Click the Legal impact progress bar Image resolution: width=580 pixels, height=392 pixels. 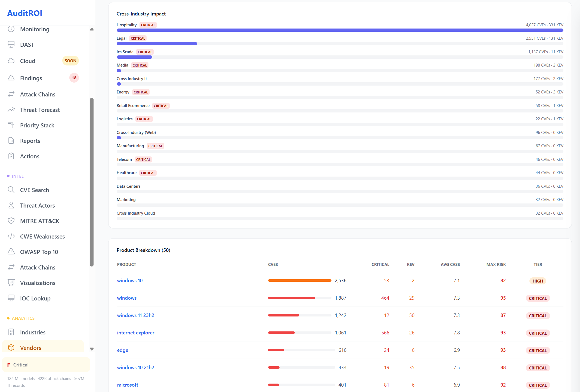point(340,44)
